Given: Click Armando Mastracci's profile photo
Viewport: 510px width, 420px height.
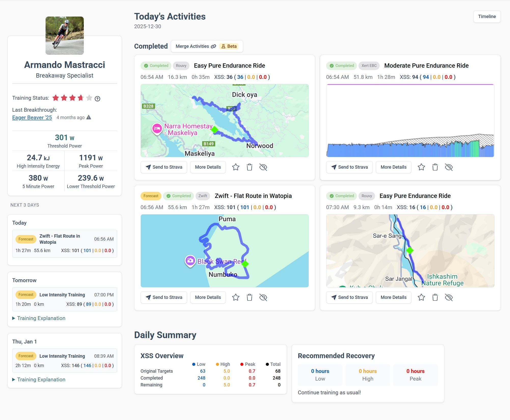Looking at the screenshot, I should click(65, 36).
